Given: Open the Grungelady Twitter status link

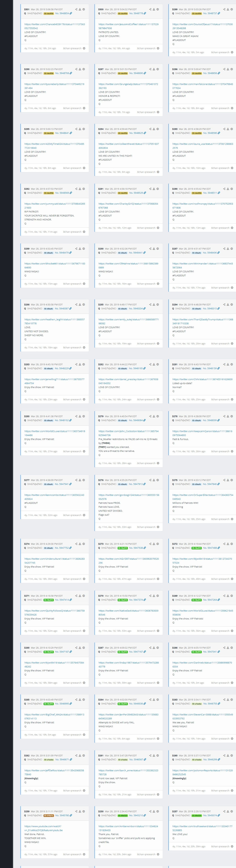Looking at the screenshot, I should [x=128, y=86].
